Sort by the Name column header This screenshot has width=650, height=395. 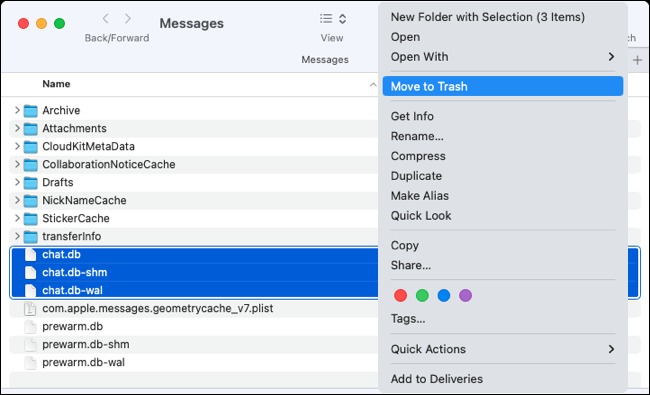[56, 84]
